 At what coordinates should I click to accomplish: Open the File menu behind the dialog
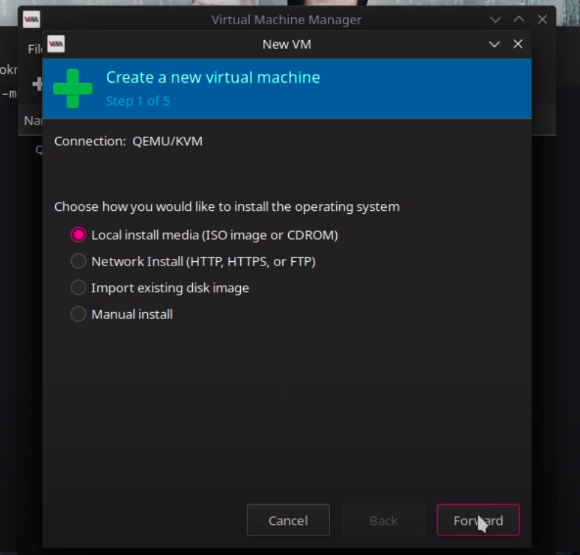pos(35,49)
